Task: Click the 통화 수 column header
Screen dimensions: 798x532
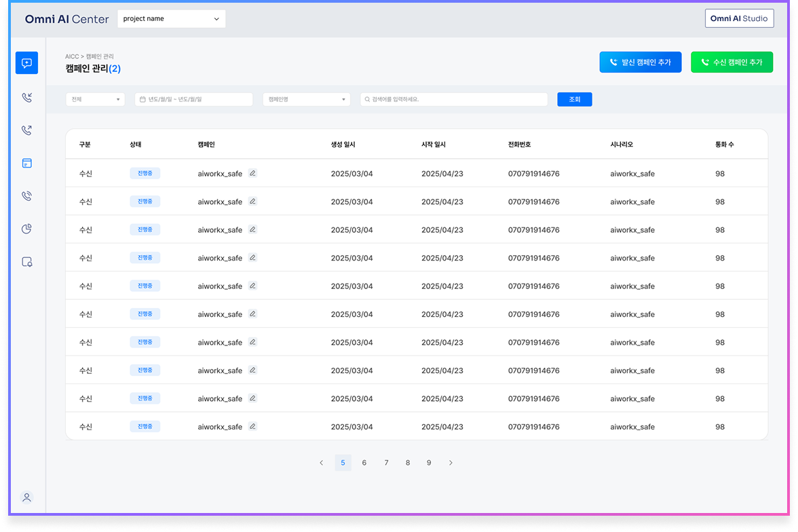Action: click(725, 145)
